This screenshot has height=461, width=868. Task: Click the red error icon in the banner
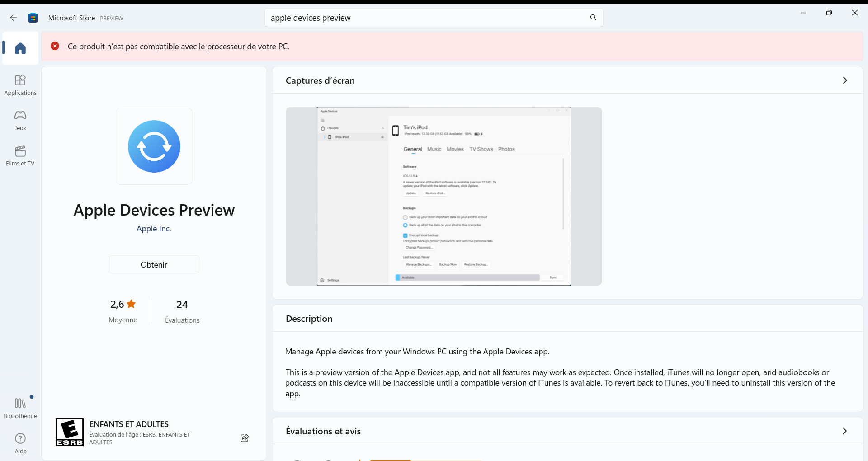[x=55, y=46]
